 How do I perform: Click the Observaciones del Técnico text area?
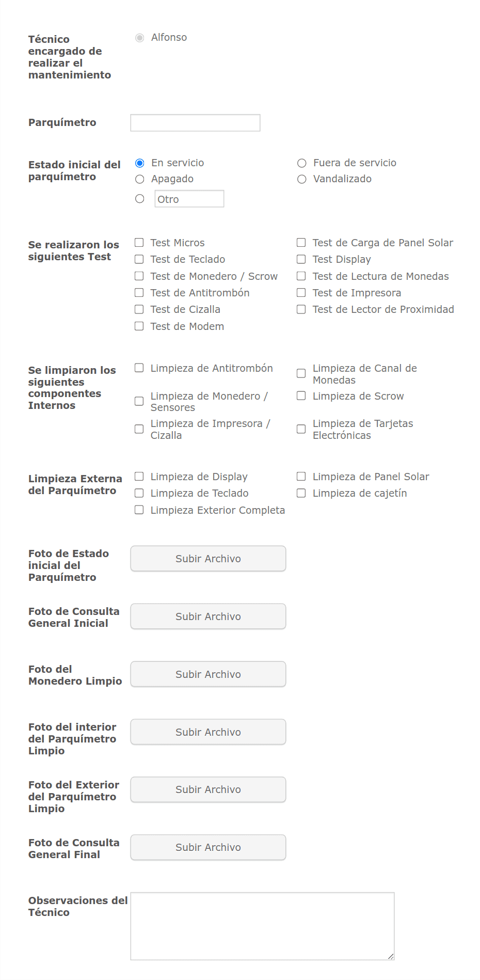(x=262, y=926)
